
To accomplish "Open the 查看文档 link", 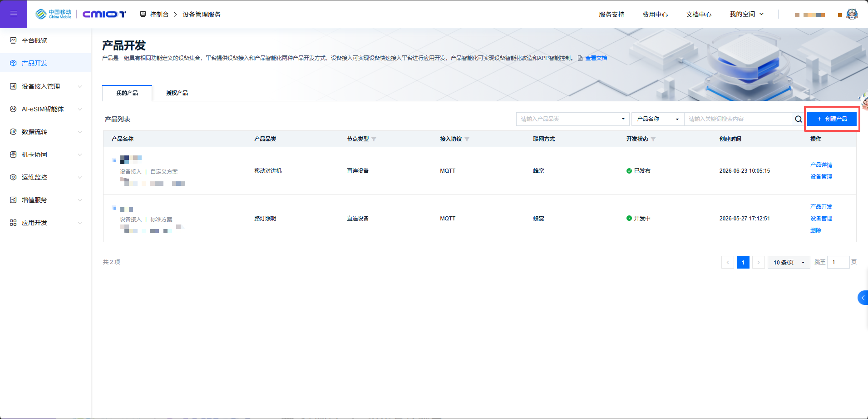I will click(596, 58).
